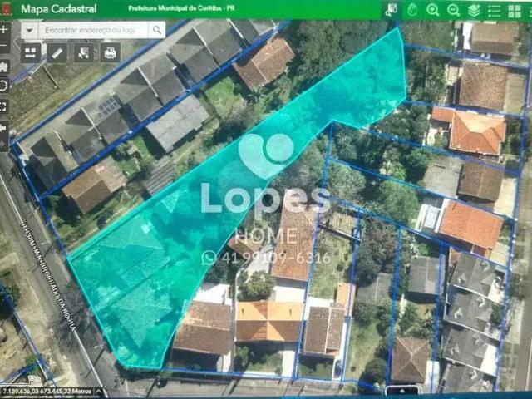
Task: Open the parcel query tool in header
Action: pyautogui.click(x=392, y=10)
